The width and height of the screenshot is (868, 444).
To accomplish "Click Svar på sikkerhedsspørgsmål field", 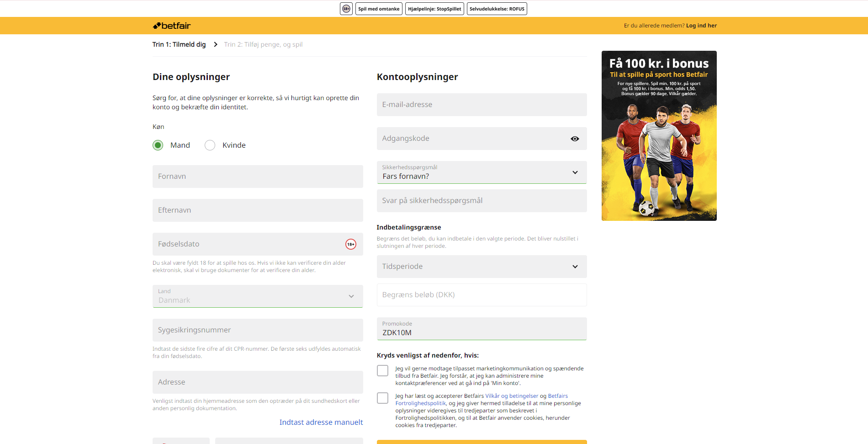I will [482, 201].
